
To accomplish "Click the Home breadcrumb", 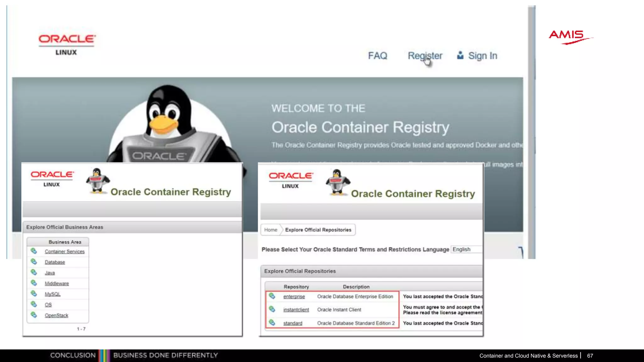I will 271,230.
